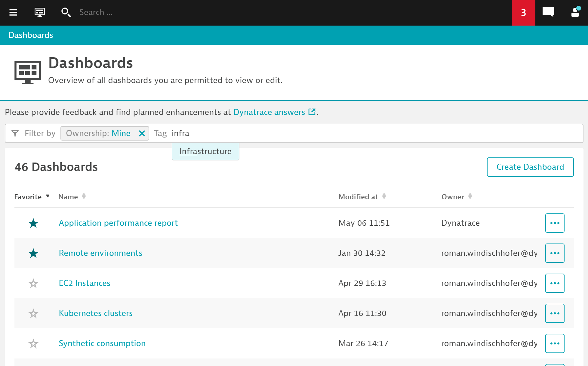Open the Dynatrace answers link
Image resolution: width=588 pixels, height=366 pixels.
point(269,112)
